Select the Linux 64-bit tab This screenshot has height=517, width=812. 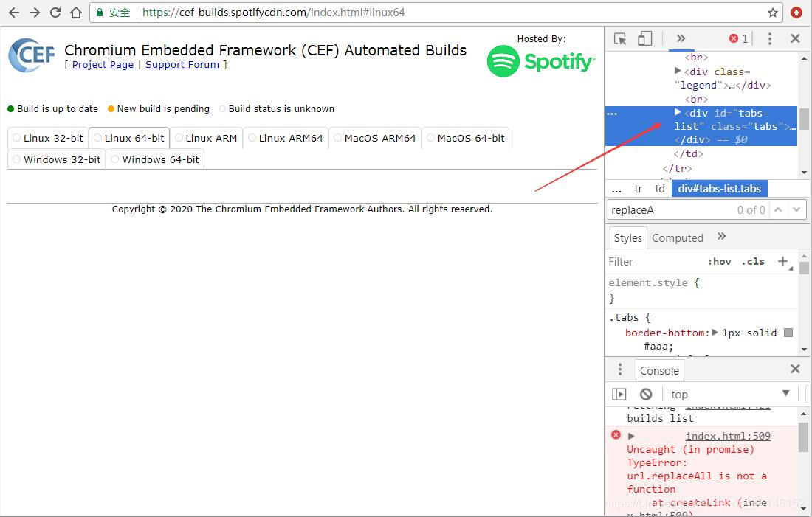click(129, 138)
